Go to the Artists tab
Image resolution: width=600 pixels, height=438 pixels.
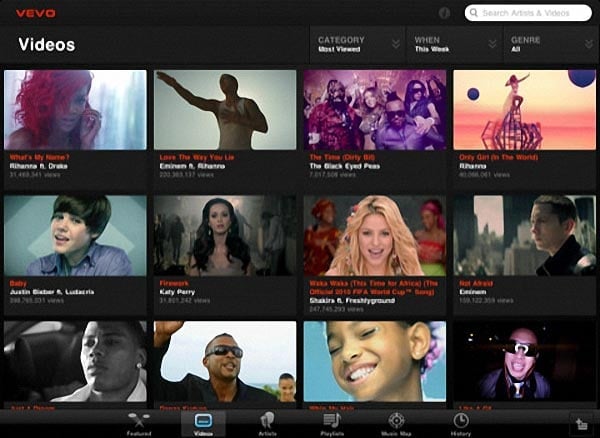pyautogui.click(x=267, y=424)
